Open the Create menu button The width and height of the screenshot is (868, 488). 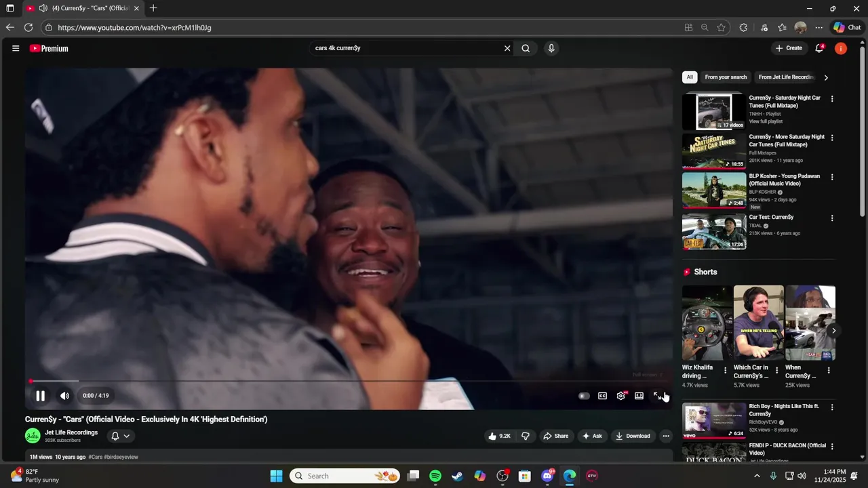pos(789,48)
